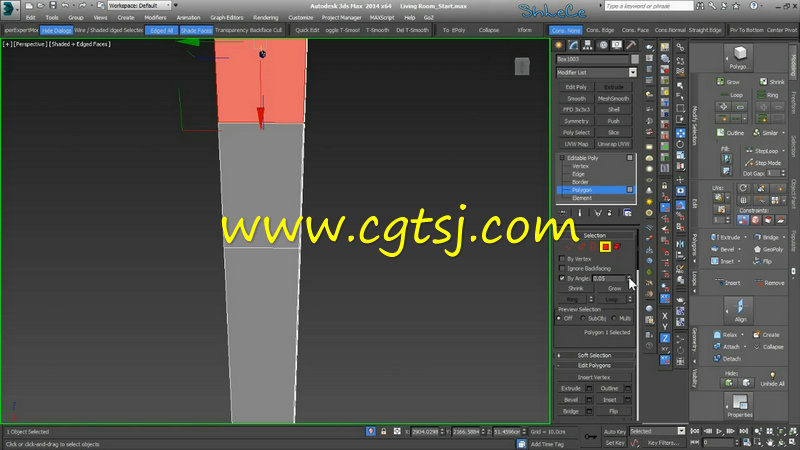The height and width of the screenshot is (450, 800).
Task: Open the Rendering menu
Action: [266, 17]
